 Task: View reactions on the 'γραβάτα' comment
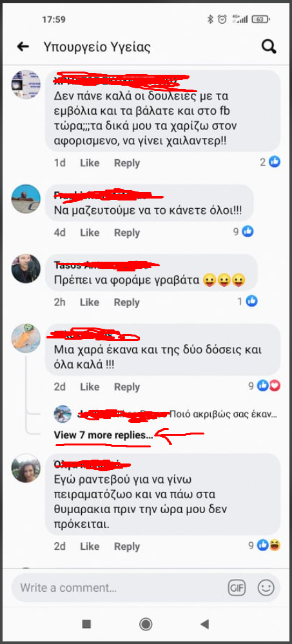[x=248, y=302]
